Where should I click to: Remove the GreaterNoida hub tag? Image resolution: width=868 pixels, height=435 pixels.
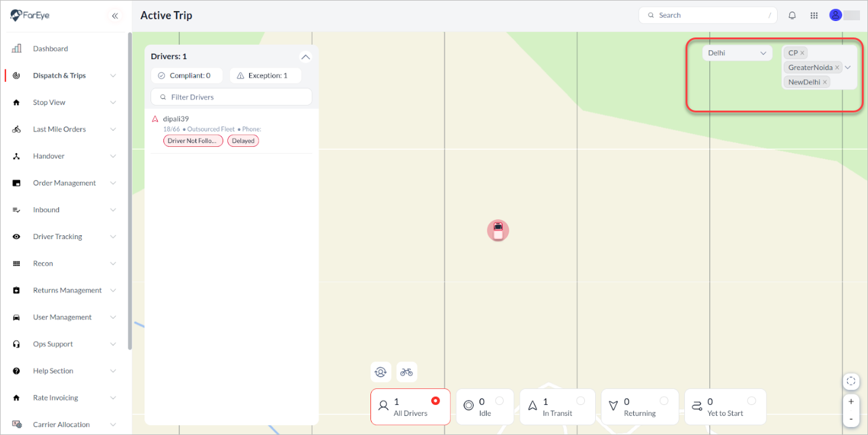[x=837, y=68]
